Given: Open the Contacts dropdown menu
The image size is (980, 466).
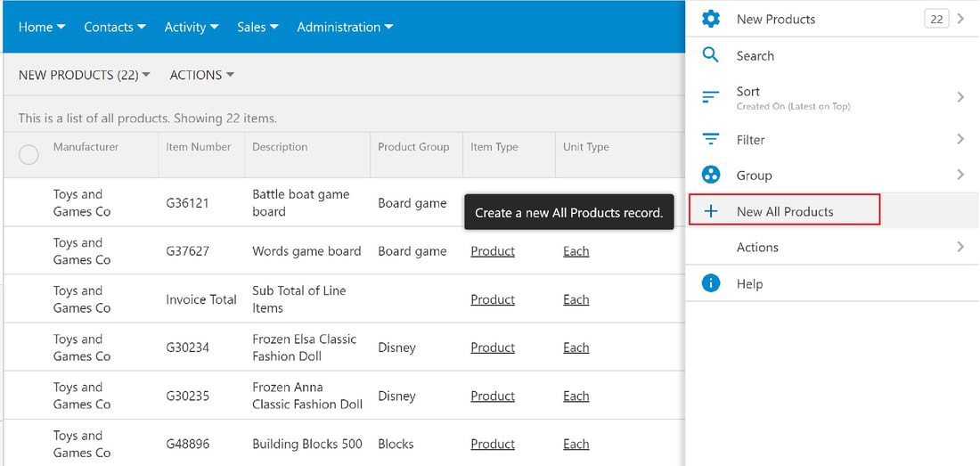Looking at the screenshot, I should pos(115,27).
